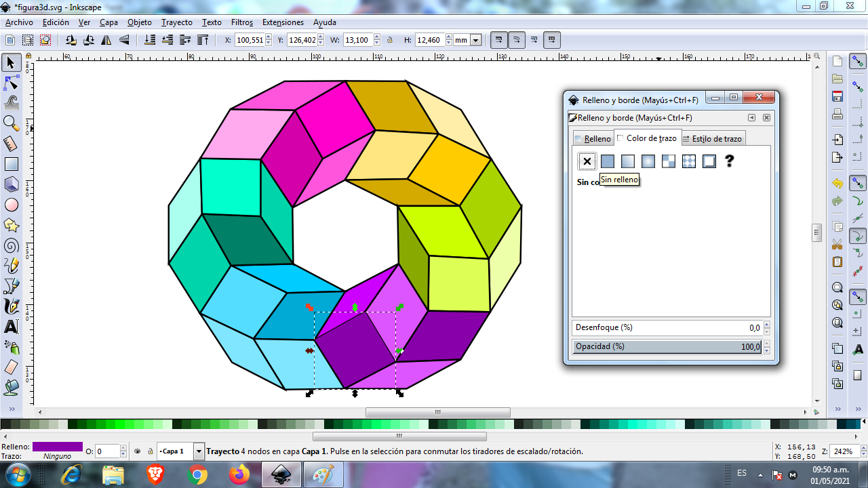Toggle Capa 1 layer lock icon
This screenshot has width=868, height=488.
[149, 451]
